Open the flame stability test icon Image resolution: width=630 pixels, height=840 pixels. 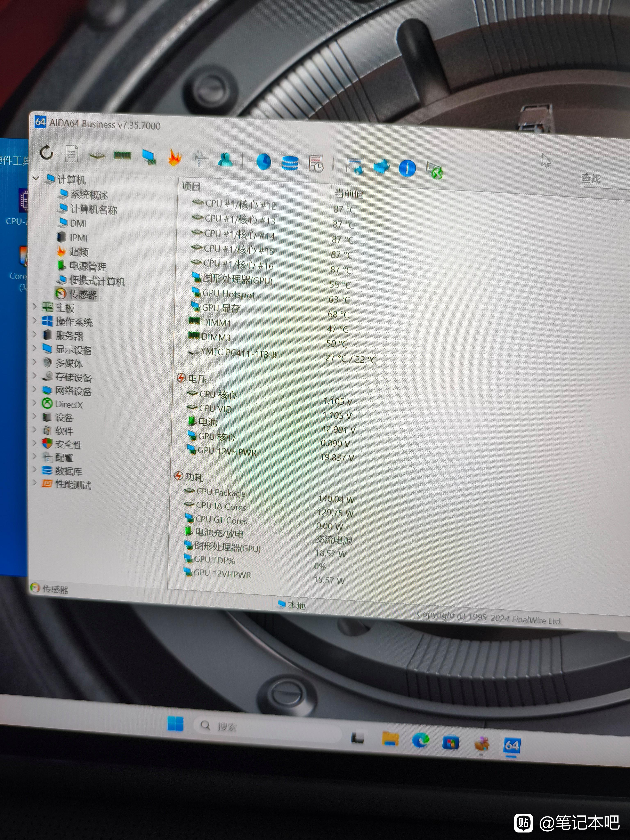pyautogui.click(x=174, y=157)
